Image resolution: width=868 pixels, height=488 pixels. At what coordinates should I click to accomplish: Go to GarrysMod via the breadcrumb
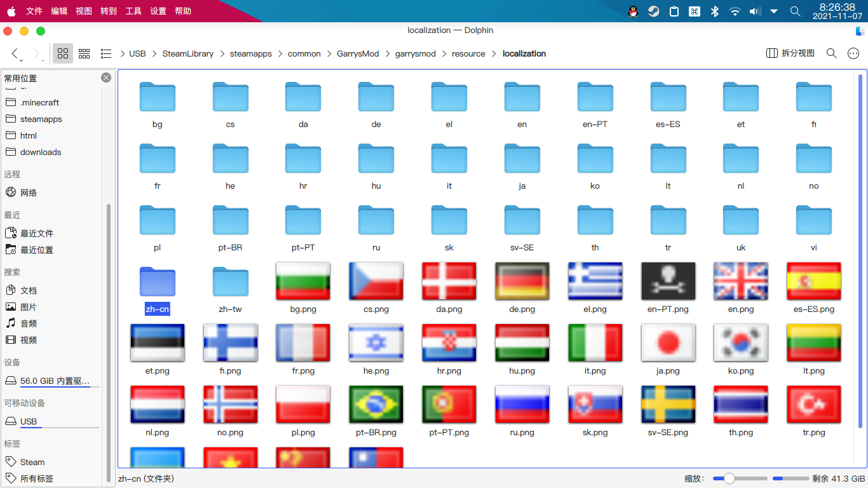[x=358, y=53]
